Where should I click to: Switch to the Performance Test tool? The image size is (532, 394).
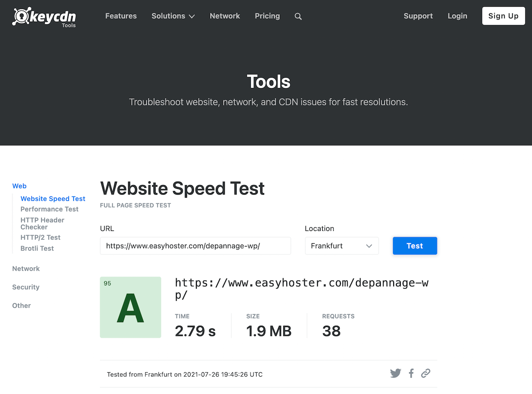pyautogui.click(x=49, y=209)
